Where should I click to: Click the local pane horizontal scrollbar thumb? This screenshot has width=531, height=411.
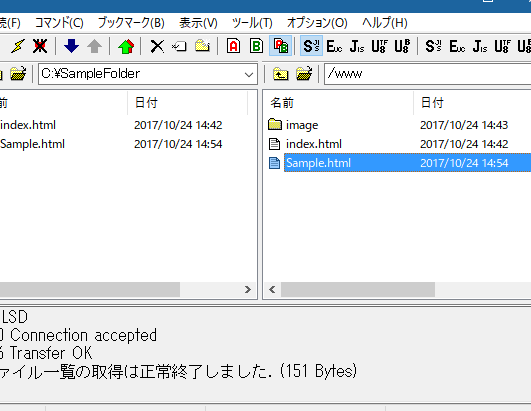click(x=90, y=289)
